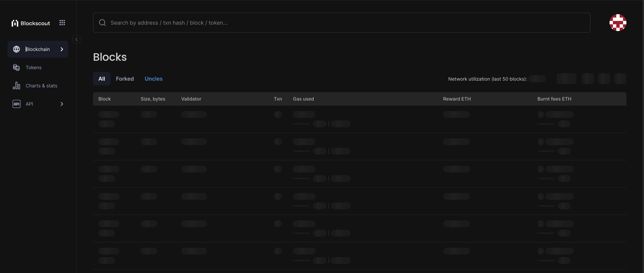Go to Tokens page
The image size is (644, 273).
click(x=34, y=67)
